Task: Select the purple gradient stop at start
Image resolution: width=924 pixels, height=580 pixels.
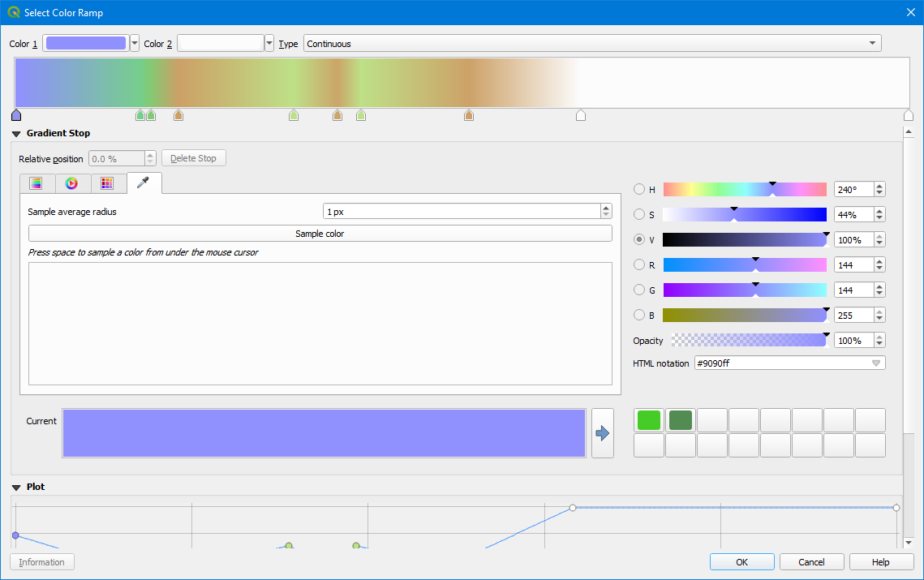Action: coord(16,115)
